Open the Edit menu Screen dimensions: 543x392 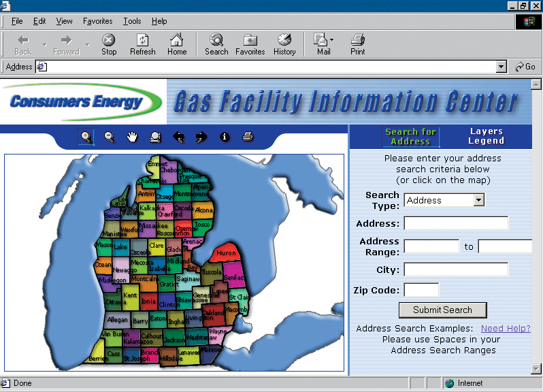coord(39,21)
